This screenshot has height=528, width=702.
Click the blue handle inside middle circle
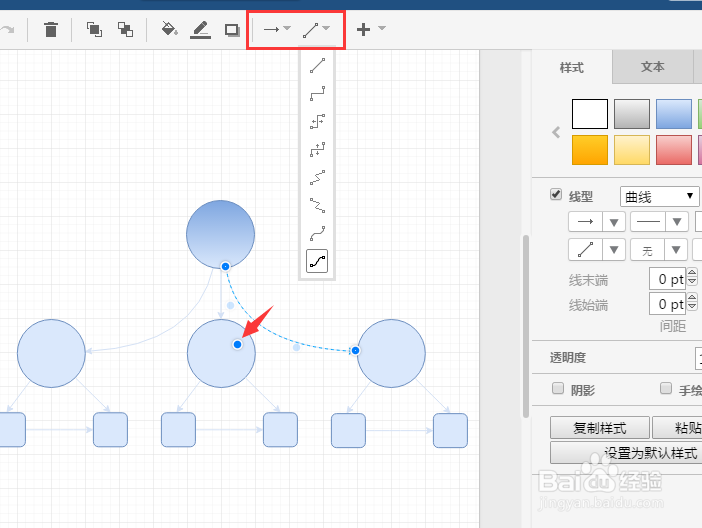click(237, 344)
